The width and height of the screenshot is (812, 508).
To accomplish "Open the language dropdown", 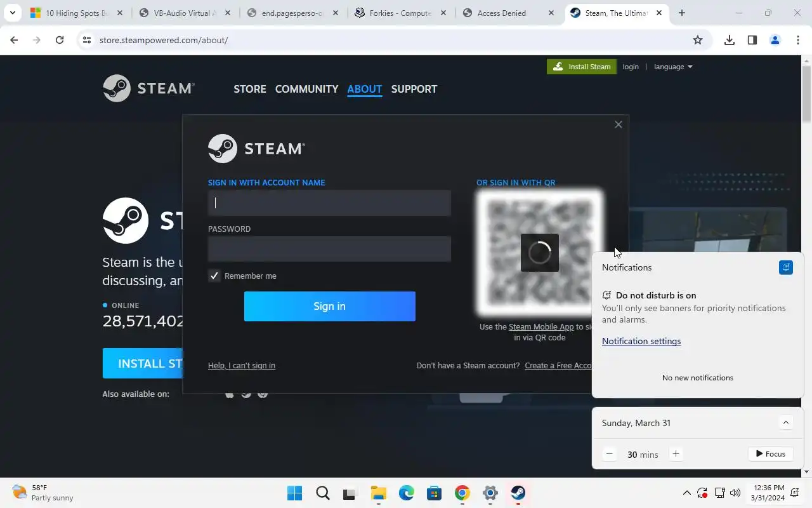I will click(x=673, y=67).
